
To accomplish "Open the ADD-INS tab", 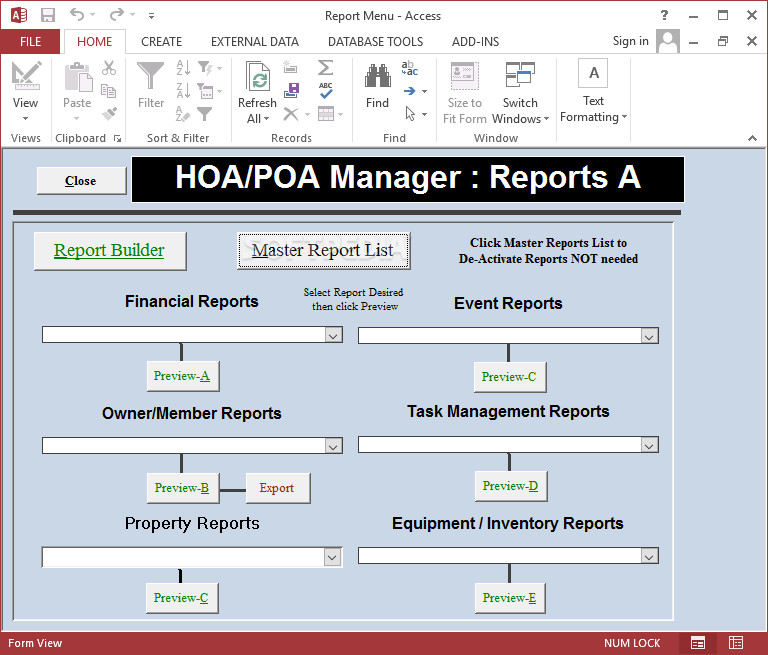I will [475, 42].
